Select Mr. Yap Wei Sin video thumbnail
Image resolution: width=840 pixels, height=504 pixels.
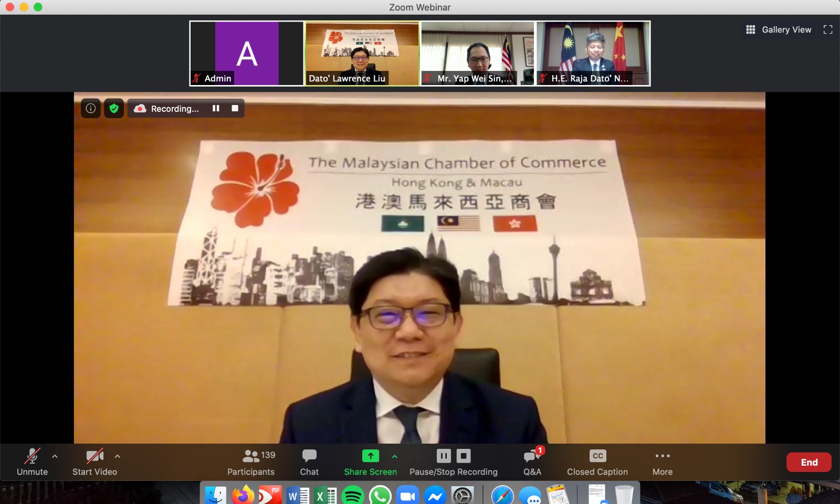(478, 54)
